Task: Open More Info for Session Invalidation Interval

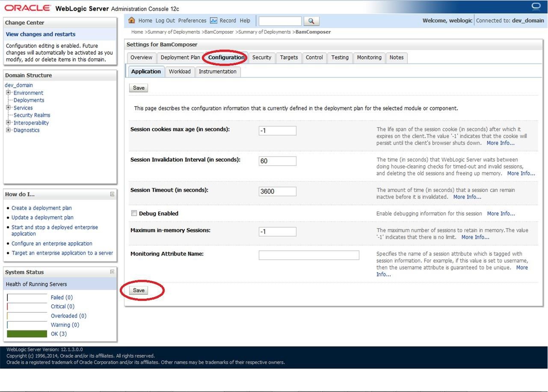Action: 521,173
